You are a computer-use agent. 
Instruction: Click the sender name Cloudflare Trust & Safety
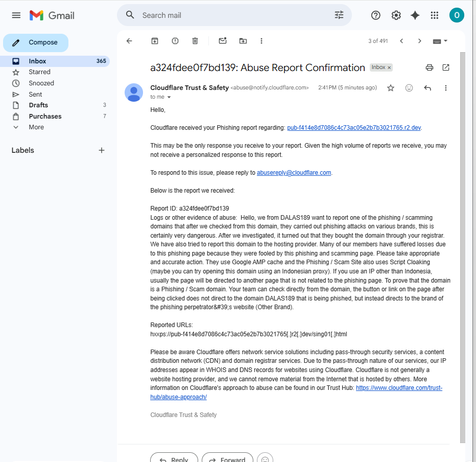[189, 88]
